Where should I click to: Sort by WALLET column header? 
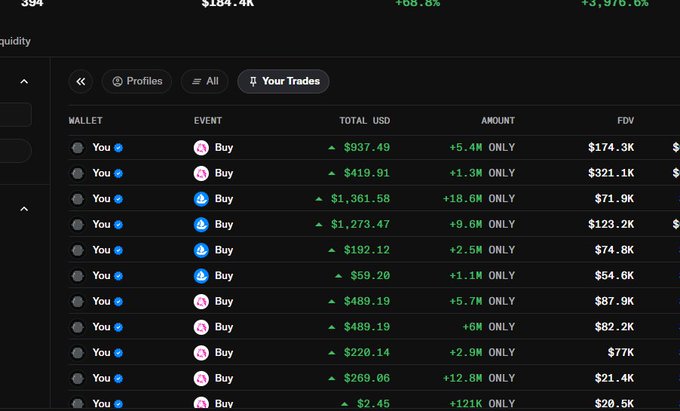85,121
